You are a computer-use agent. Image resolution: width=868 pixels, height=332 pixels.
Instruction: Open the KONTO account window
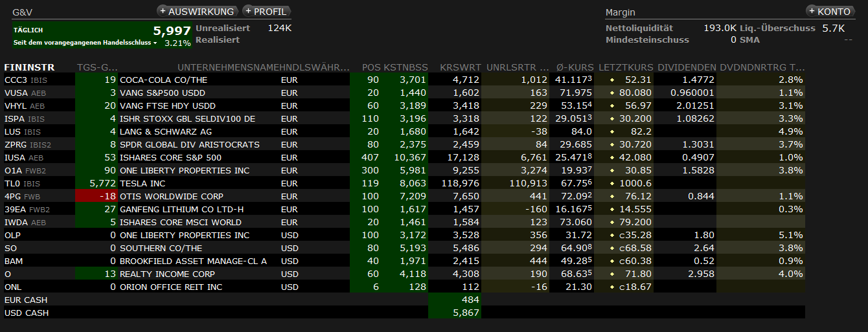(829, 12)
